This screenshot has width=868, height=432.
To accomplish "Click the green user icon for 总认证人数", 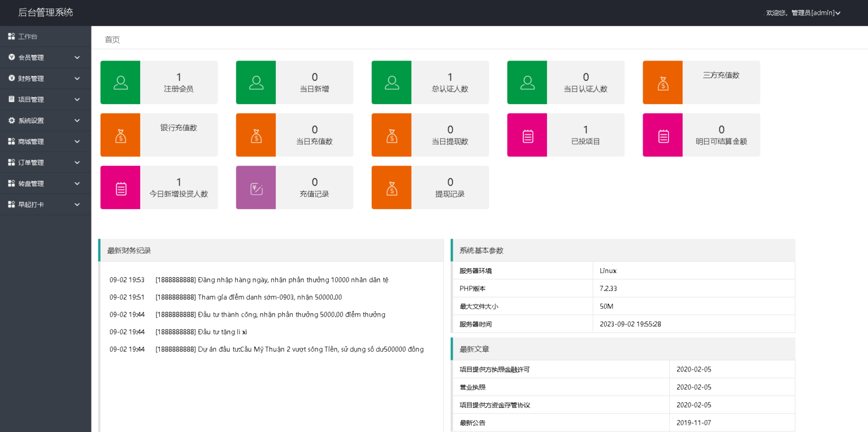I will 392,83.
